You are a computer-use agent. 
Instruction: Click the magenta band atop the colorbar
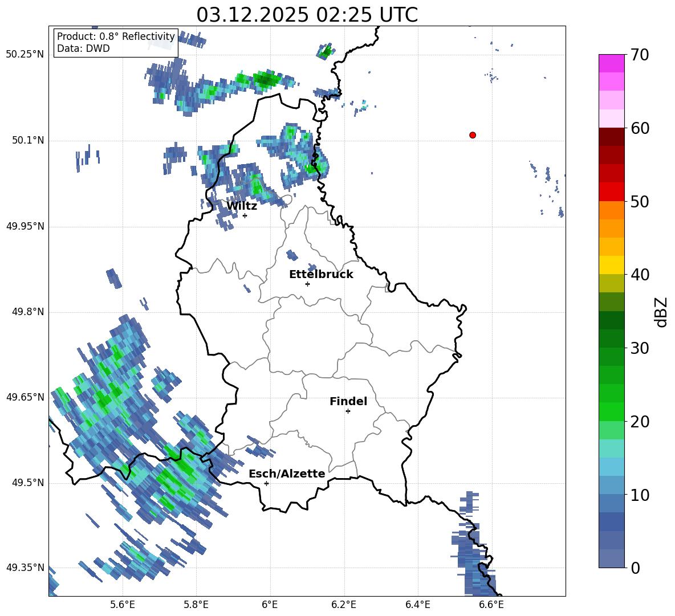612,63
